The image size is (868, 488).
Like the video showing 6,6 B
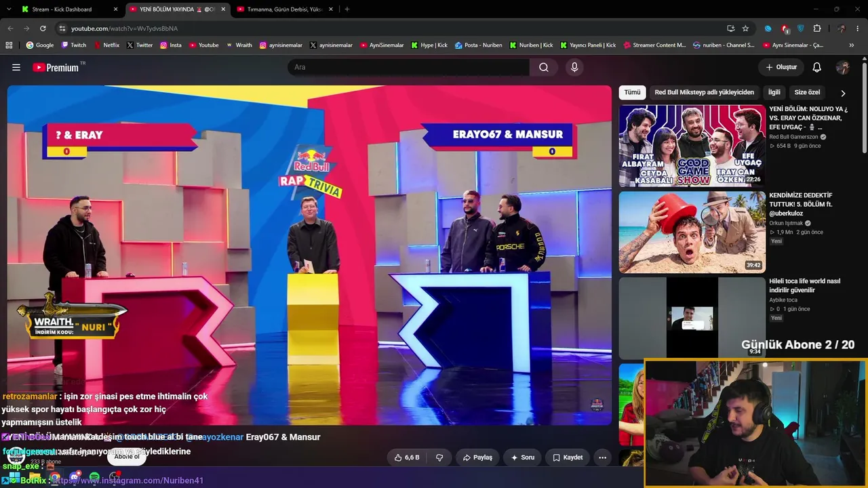407,457
